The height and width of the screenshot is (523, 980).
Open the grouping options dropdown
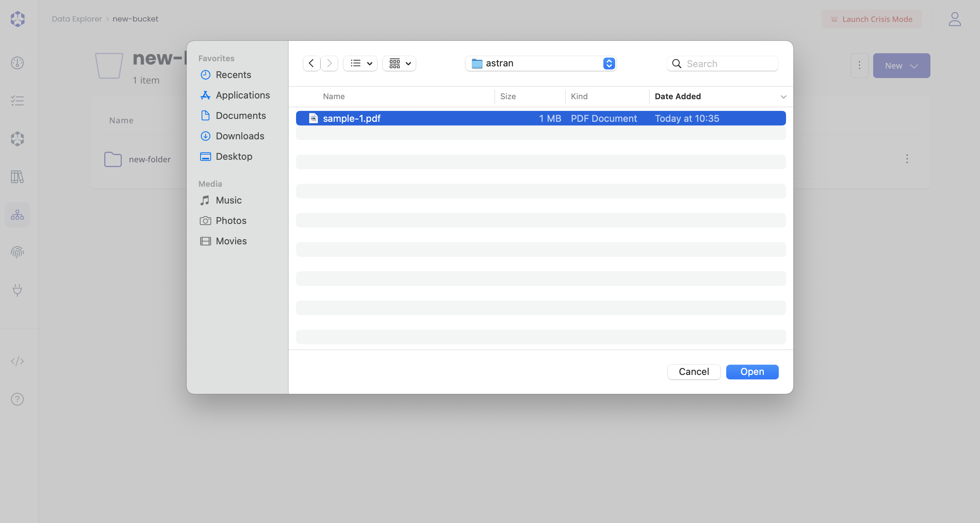pos(399,63)
